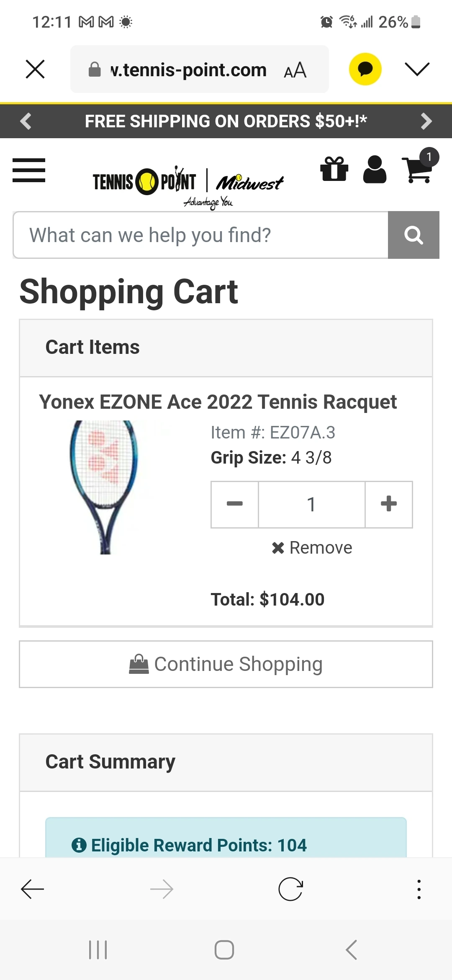Remove the Yonex racquet from cart
Viewport: 452px width, 980px height.
[x=312, y=548]
